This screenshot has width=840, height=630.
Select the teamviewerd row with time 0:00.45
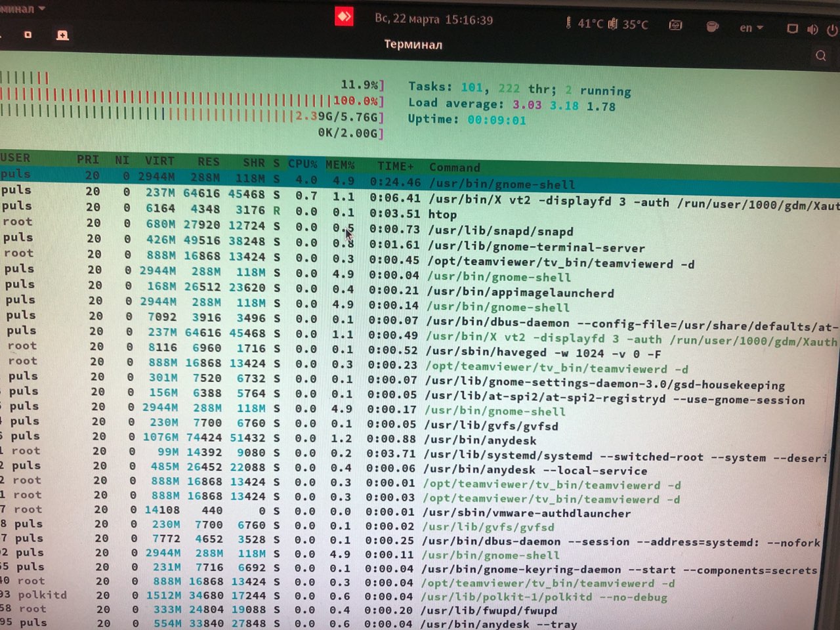click(x=420, y=259)
